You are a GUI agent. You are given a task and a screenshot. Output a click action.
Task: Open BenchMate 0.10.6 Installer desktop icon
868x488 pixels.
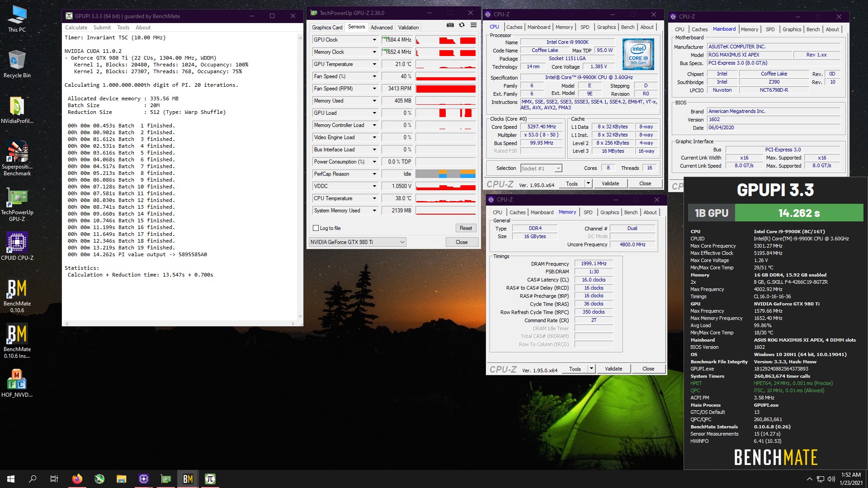[17, 341]
